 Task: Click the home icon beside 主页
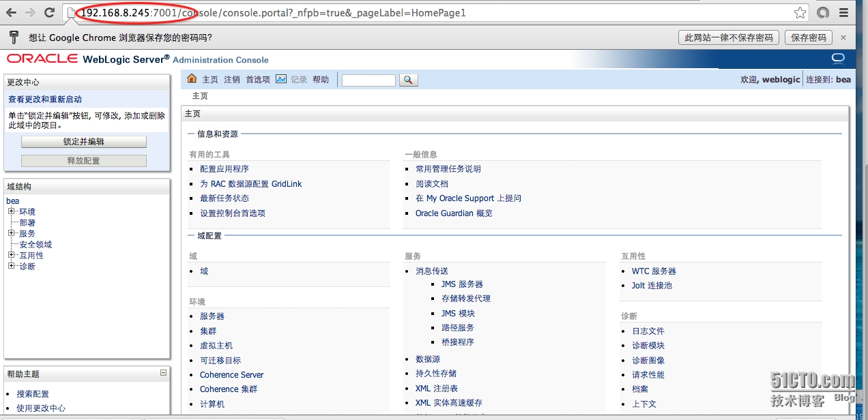pos(192,79)
